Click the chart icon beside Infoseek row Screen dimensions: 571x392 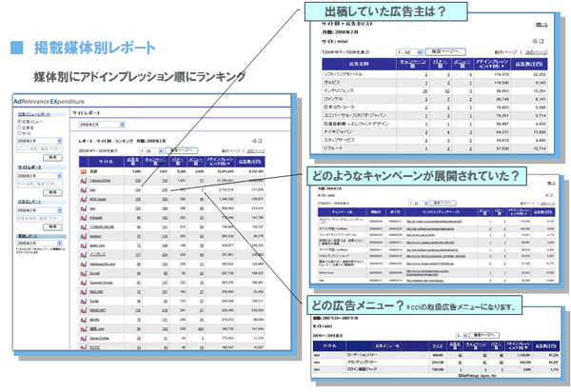[84, 218]
